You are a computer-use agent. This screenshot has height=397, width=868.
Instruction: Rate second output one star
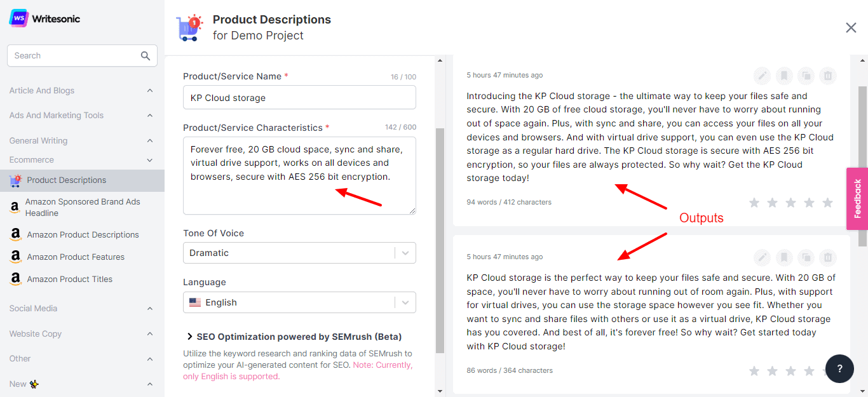(754, 371)
